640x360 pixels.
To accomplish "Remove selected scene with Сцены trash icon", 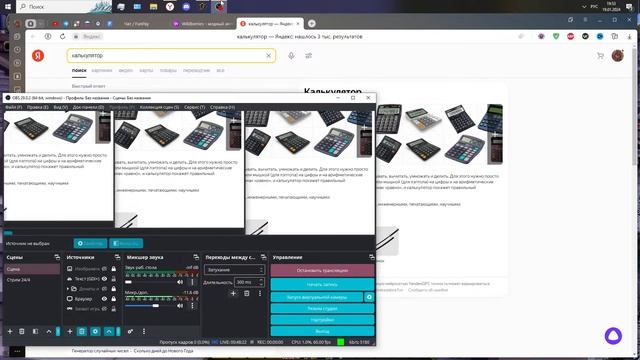I will (22, 331).
